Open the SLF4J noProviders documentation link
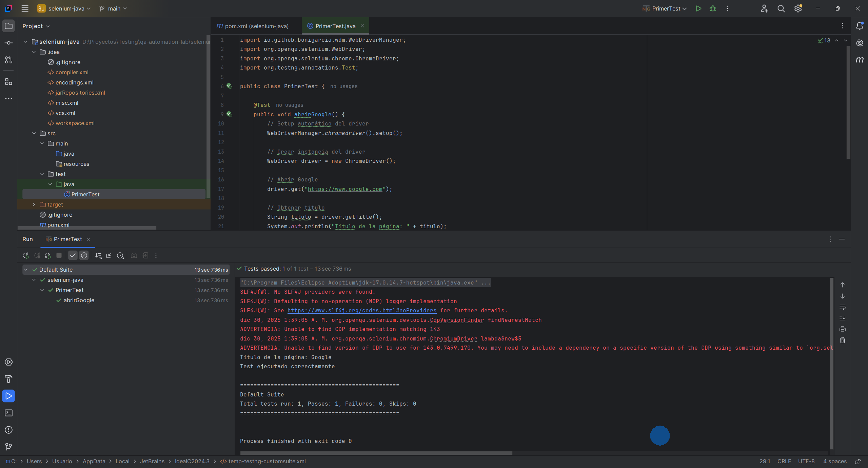The width and height of the screenshot is (868, 468). pos(361,310)
